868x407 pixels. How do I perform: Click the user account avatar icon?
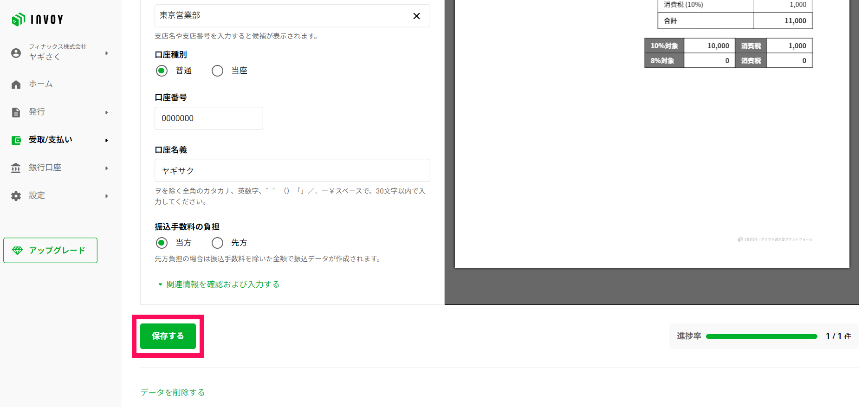[x=16, y=53]
